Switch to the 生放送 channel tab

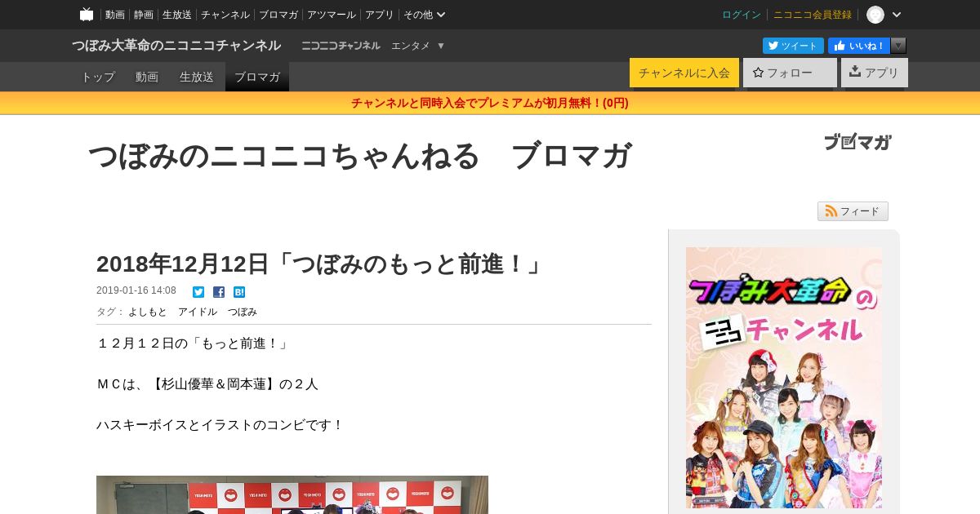(197, 77)
